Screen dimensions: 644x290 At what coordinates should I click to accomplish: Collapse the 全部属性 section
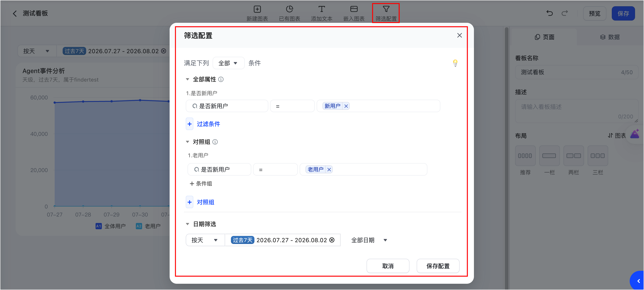(x=187, y=79)
